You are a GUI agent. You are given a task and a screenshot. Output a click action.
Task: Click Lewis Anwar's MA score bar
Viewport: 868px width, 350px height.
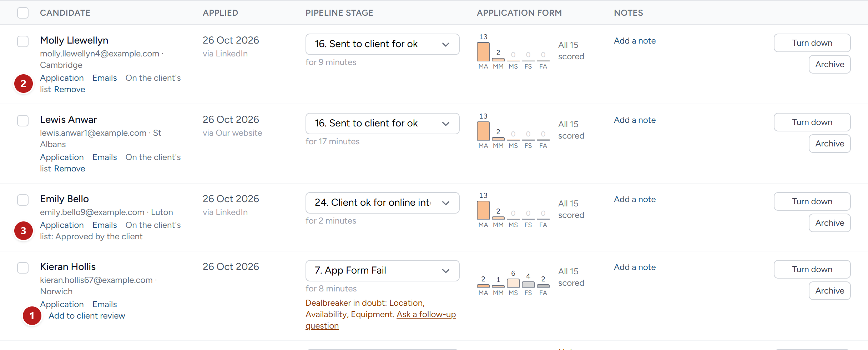483,131
